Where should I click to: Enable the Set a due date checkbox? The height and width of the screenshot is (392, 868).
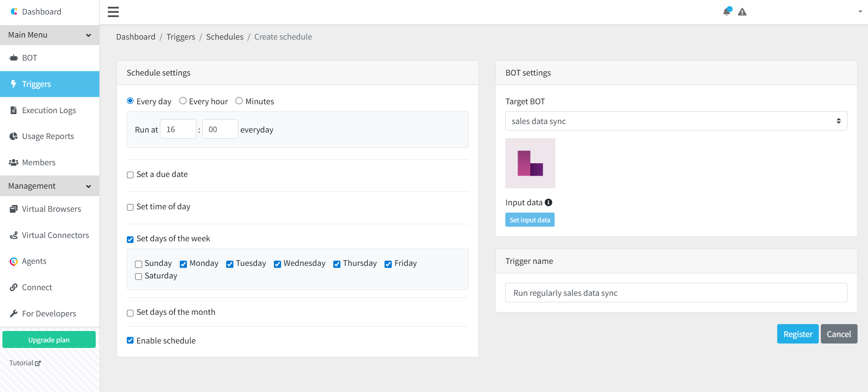pyautogui.click(x=130, y=175)
